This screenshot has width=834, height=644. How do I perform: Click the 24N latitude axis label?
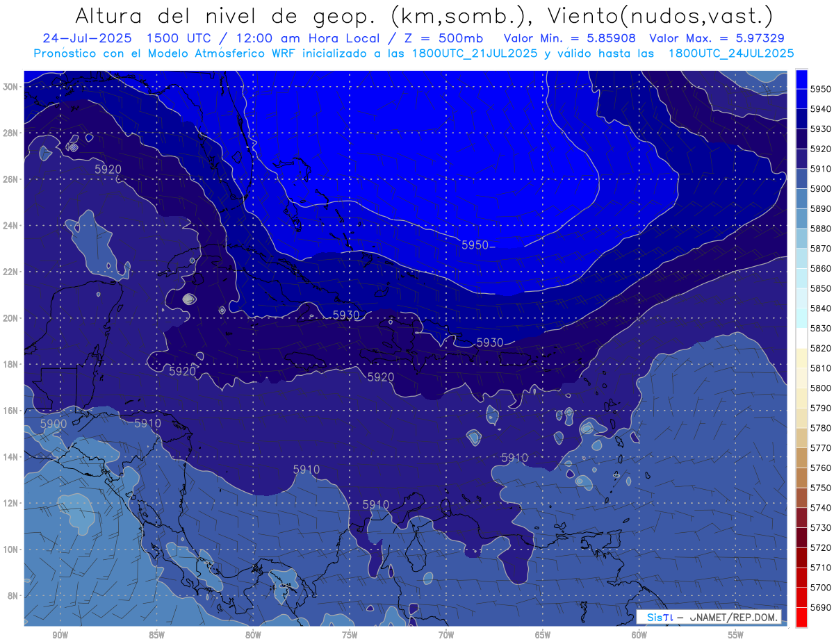[11, 226]
